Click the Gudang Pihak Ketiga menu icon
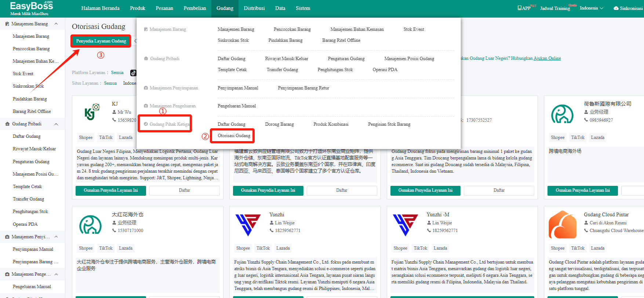 (x=146, y=124)
